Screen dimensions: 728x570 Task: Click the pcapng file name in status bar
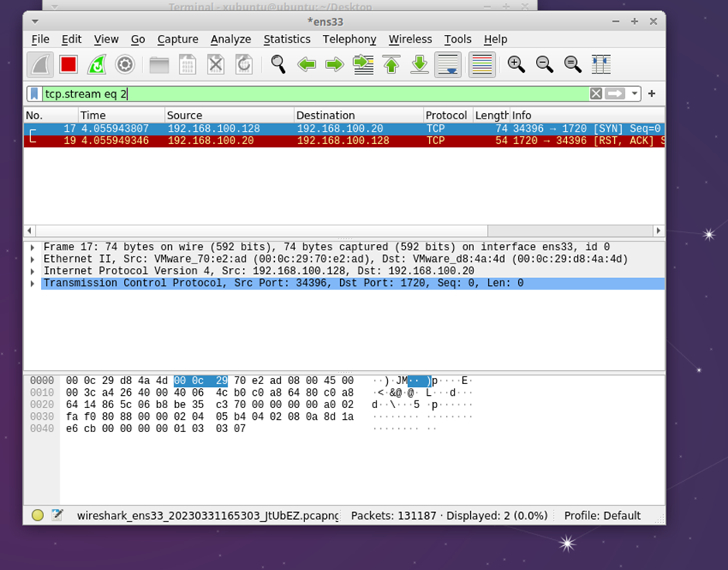coord(208,516)
